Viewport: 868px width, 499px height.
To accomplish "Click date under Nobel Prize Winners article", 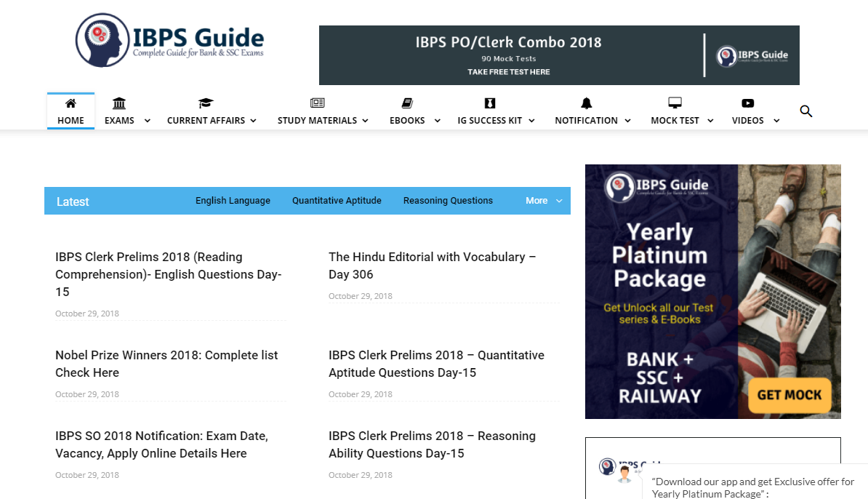I will coord(87,394).
